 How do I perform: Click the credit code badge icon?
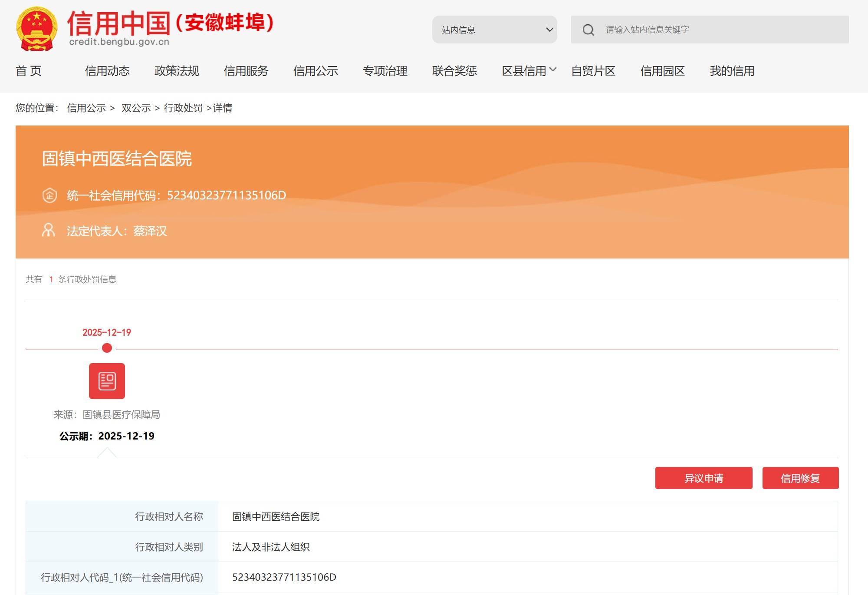click(49, 195)
